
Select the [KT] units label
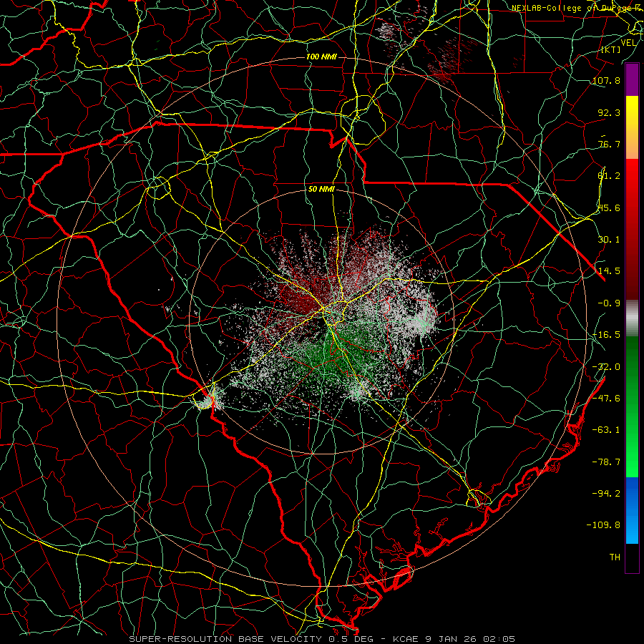(611, 49)
